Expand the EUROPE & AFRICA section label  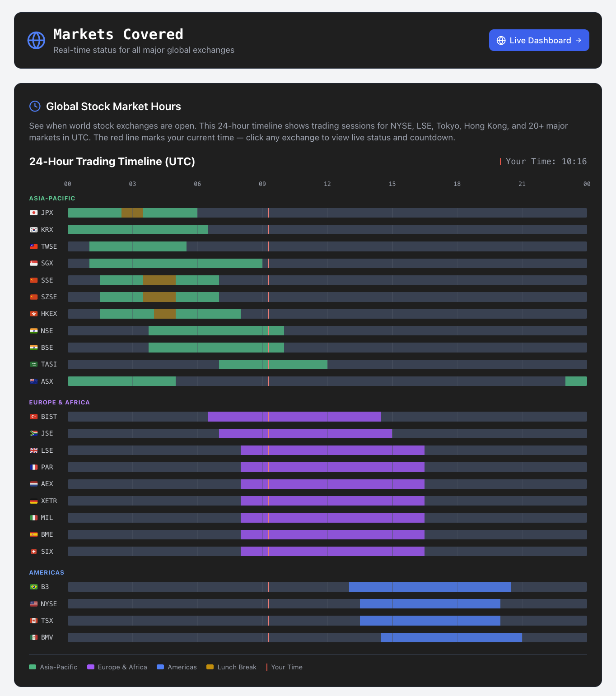tap(60, 402)
